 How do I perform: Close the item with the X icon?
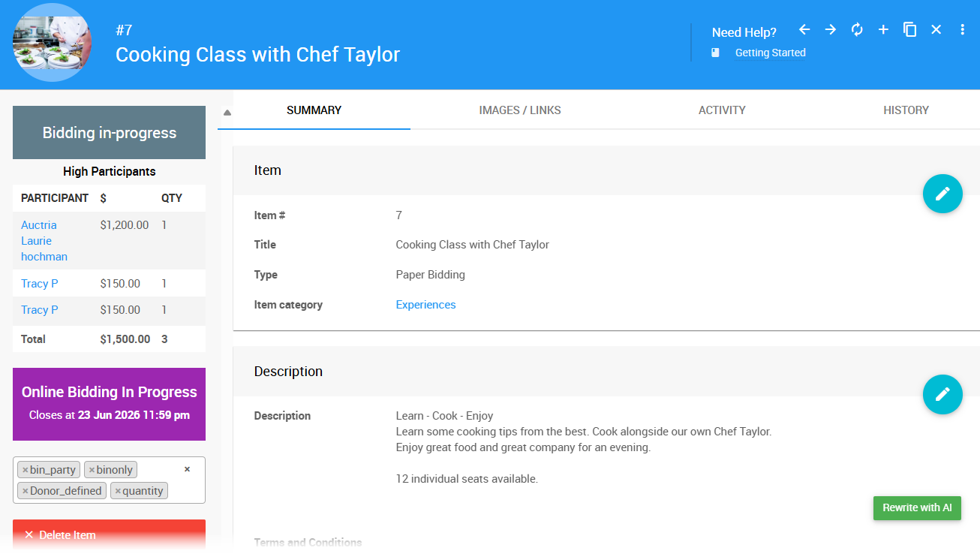(936, 30)
